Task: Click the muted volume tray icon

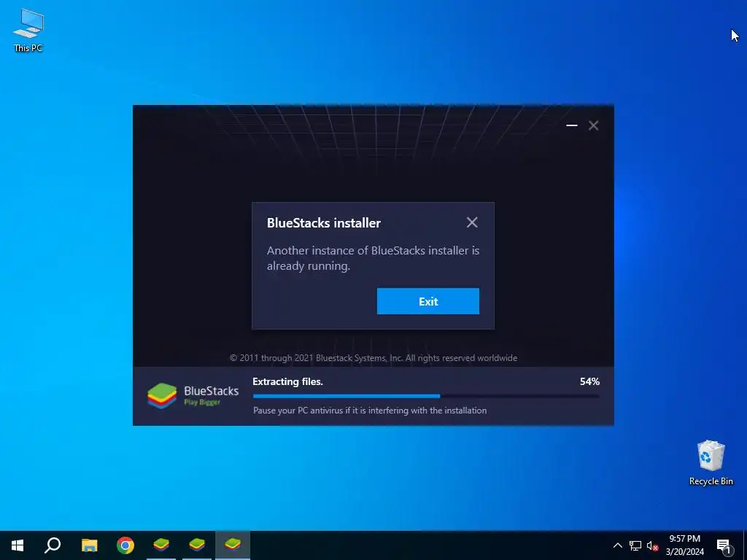Action: click(x=652, y=545)
